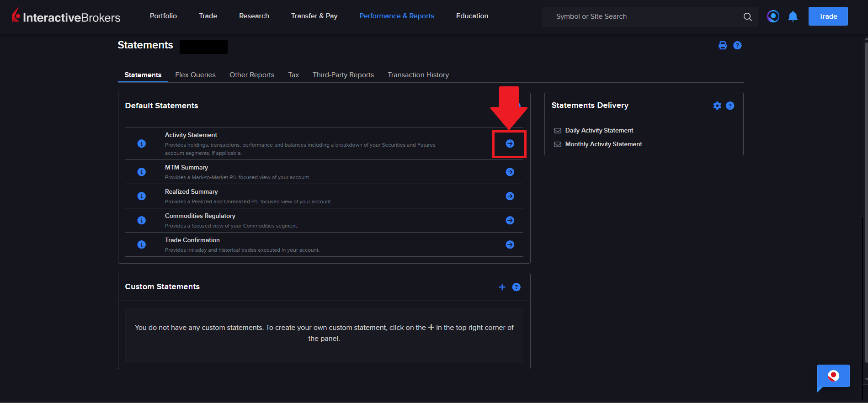Click Monthly Activity Statement text
Viewport: 868px width, 403px height.
[604, 144]
